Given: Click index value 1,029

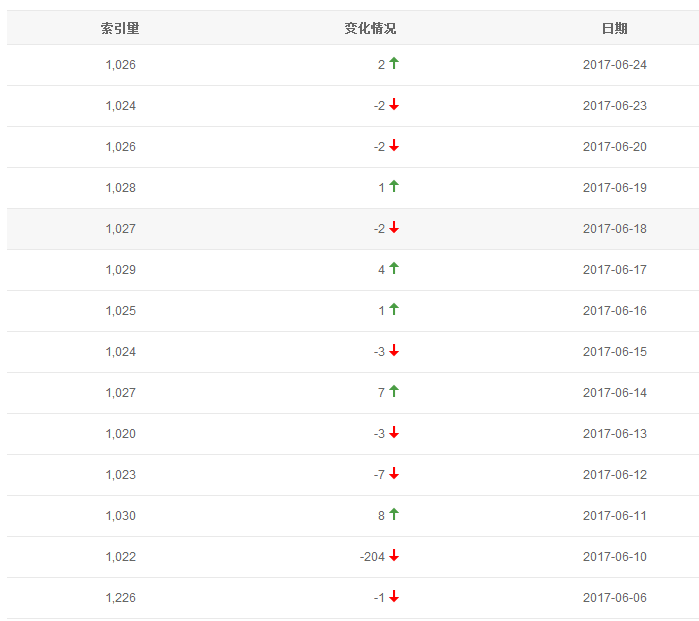Looking at the screenshot, I should pyautogui.click(x=120, y=270).
